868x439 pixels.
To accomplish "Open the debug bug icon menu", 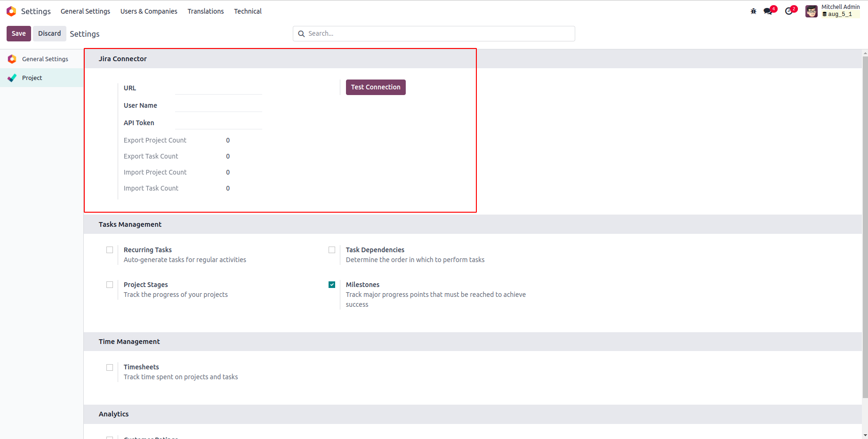I will (753, 11).
